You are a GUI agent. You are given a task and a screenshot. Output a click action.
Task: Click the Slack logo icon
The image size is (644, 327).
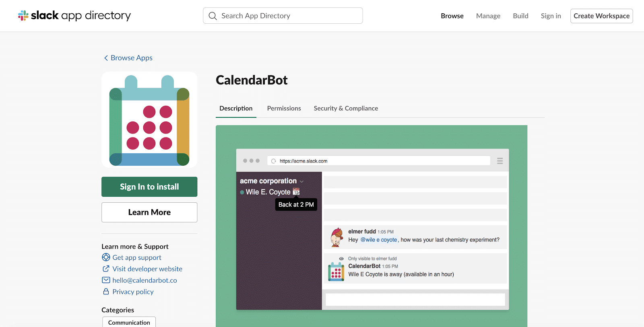click(23, 16)
